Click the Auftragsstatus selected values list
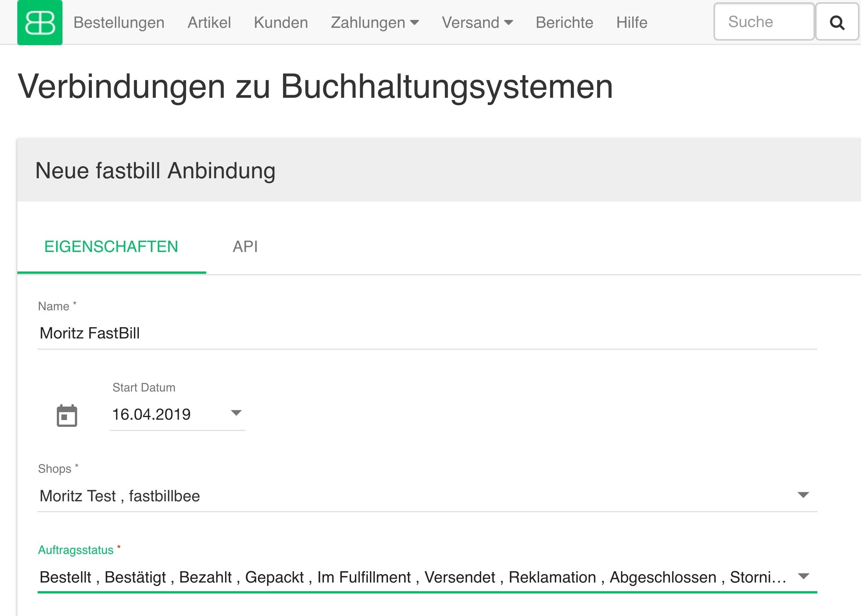Screen dimensions: 861x616 pyautogui.click(x=412, y=577)
